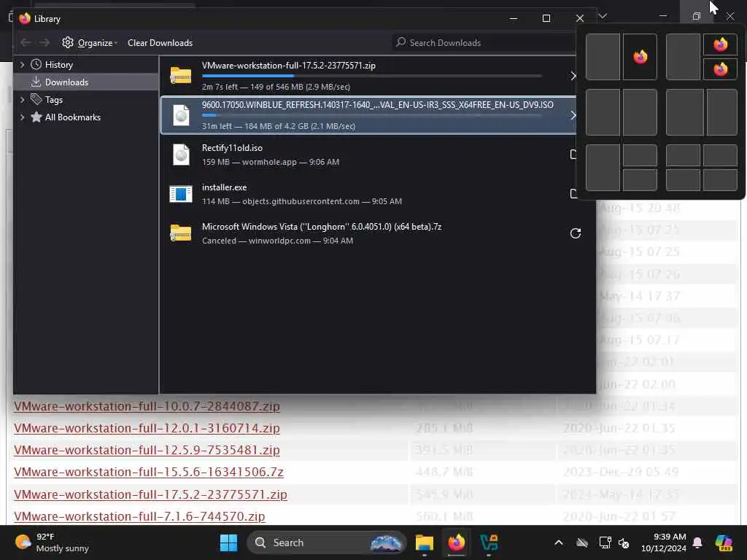This screenshot has width=747, height=560.
Task: Open the weather widget showing 92°F
Action: tap(53, 542)
